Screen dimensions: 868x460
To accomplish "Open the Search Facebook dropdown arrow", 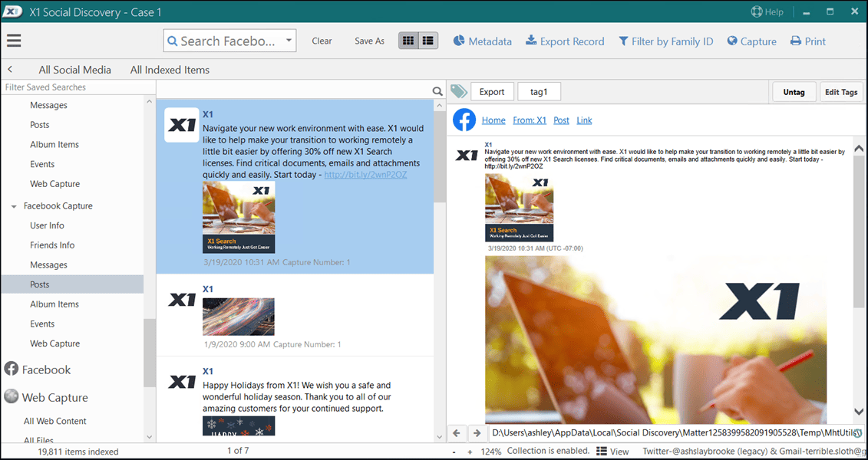I will (x=289, y=41).
